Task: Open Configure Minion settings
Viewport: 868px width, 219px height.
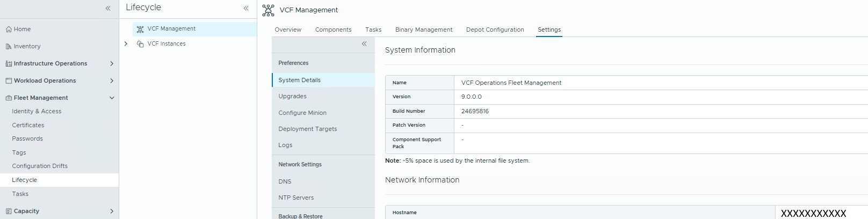Action: point(302,113)
